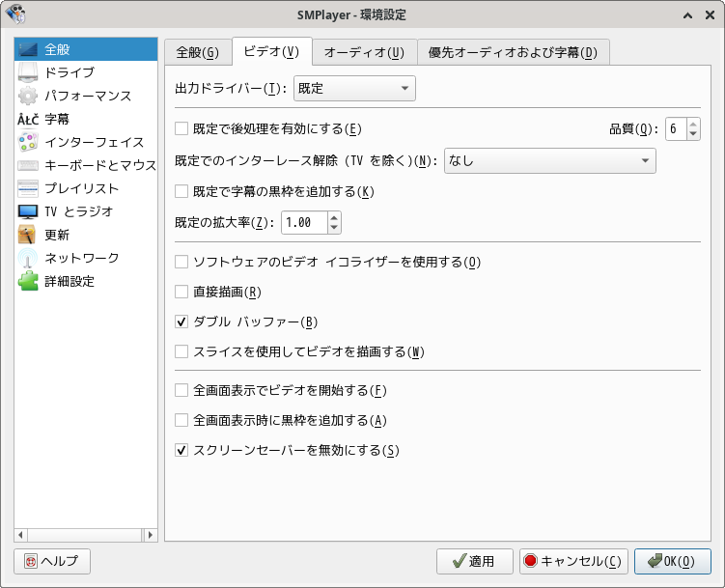
Task: Open the 出力ドライバー dropdown
Action: click(353, 89)
